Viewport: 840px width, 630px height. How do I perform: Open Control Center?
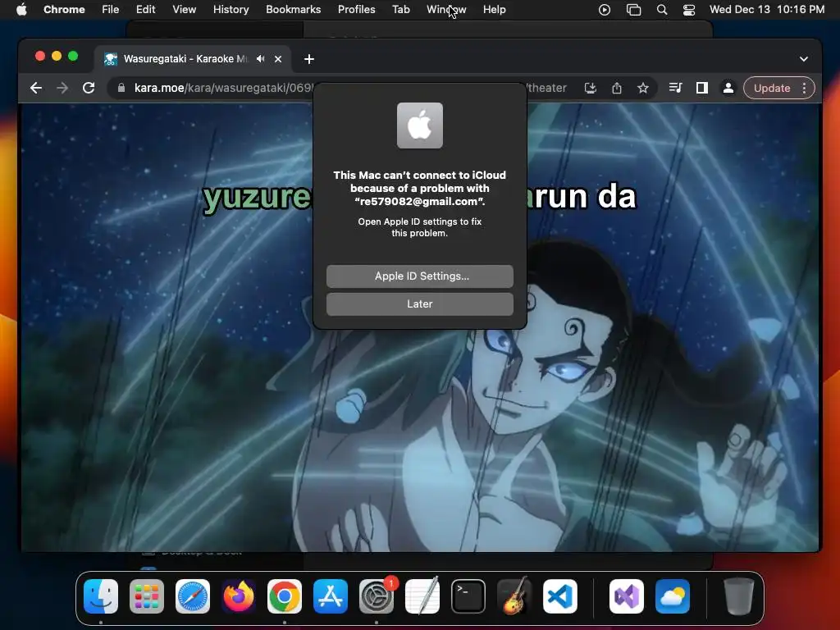point(689,10)
